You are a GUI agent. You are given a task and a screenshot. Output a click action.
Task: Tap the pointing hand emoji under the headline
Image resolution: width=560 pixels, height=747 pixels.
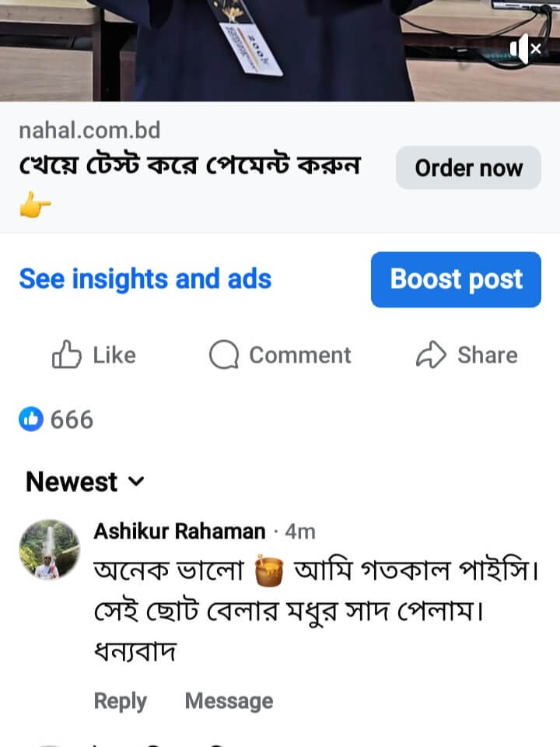coord(35,206)
